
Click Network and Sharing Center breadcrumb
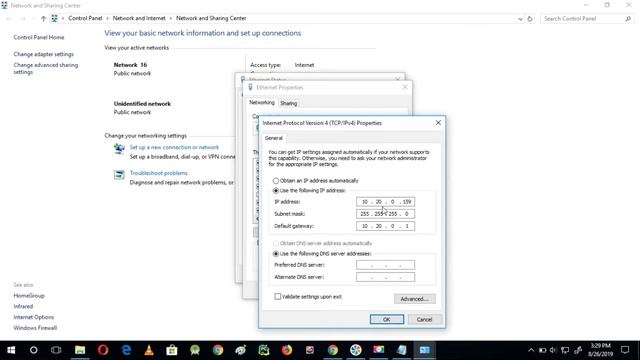pos(211,18)
